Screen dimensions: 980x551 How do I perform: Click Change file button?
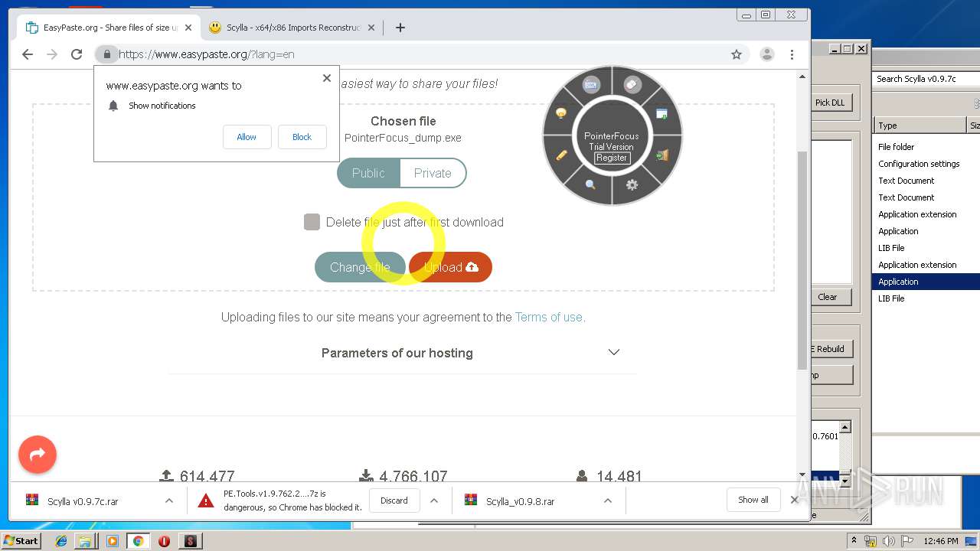(360, 267)
